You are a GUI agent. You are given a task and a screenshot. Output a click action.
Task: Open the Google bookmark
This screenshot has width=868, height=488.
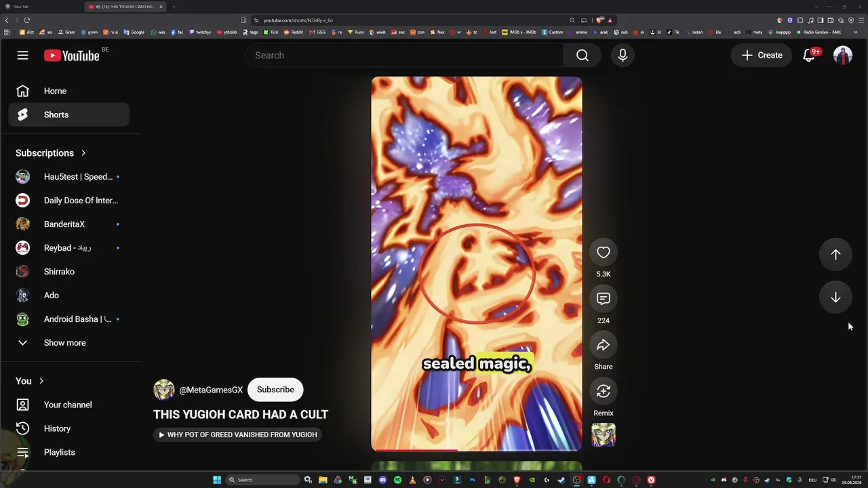tap(134, 32)
